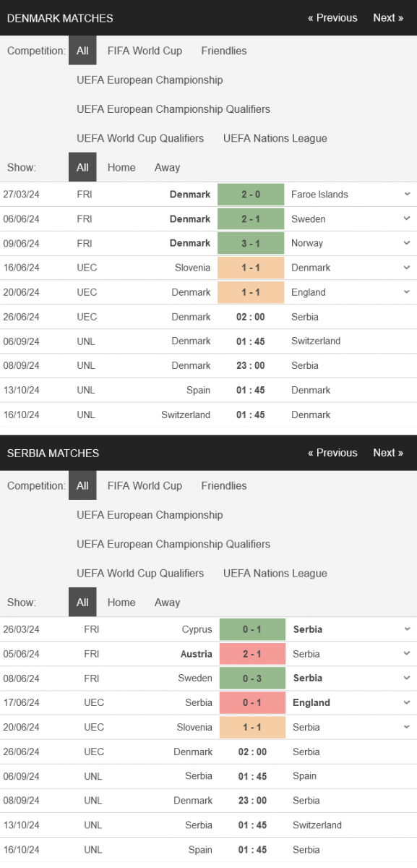Image resolution: width=417 pixels, height=868 pixels.
Task: Expand Austria vs Serbia match chevron
Action: coord(408,654)
